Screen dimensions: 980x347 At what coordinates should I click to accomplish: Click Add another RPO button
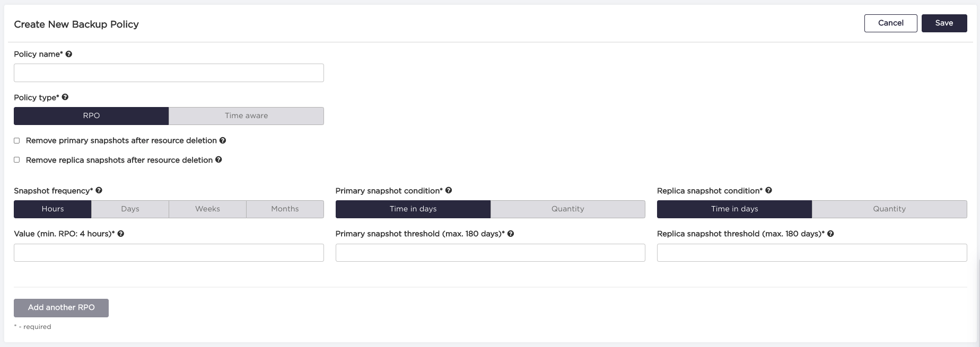click(x=61, y=308)
